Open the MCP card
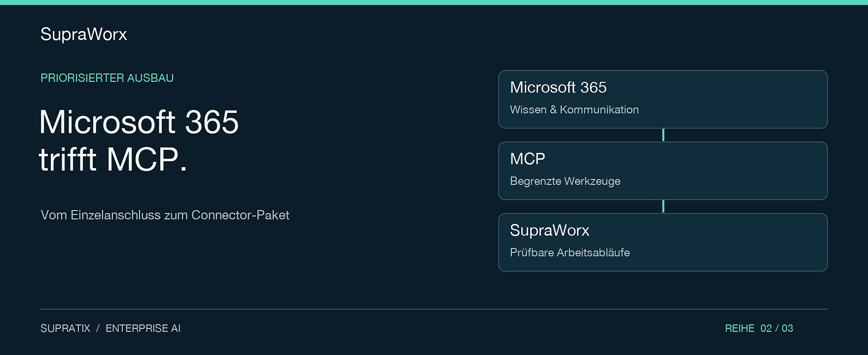Image resolution: width=868 pixels, height=355 pixels. tap(663, 171)
